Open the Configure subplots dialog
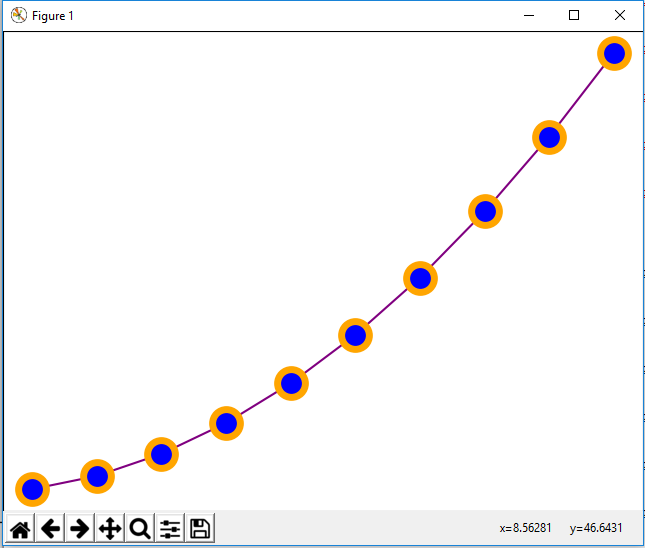Screen dimensions: 645x548 coord(170,528)
